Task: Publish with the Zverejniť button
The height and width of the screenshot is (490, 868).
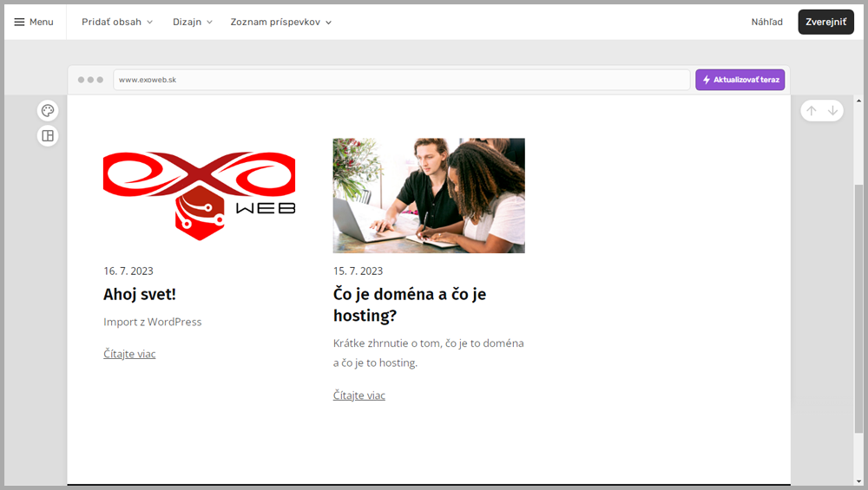Action: pos(826,23)
